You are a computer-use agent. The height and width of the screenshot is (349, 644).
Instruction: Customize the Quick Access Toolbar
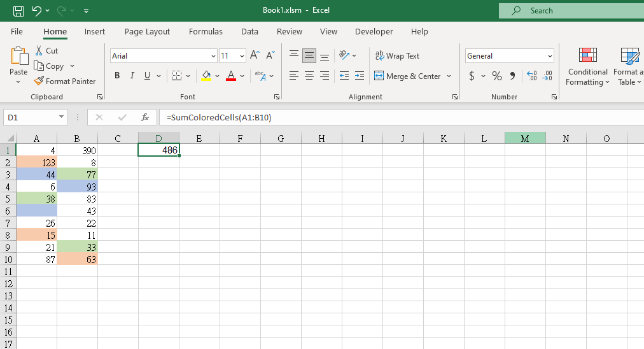[x=87, y=11]
